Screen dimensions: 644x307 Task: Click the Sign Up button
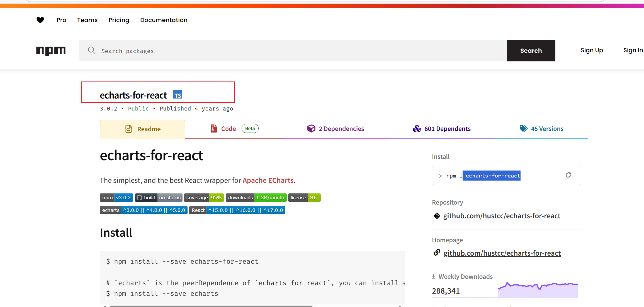(x=592, y=50)
